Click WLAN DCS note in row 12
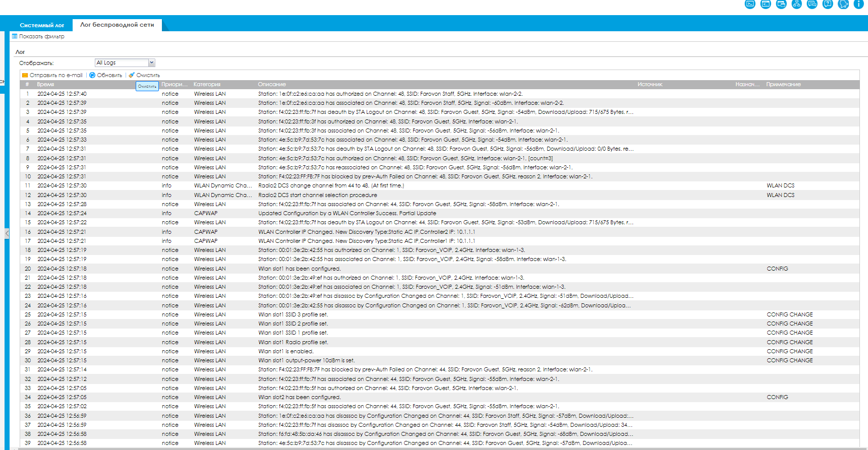The image size is (868, 450). 781,195
